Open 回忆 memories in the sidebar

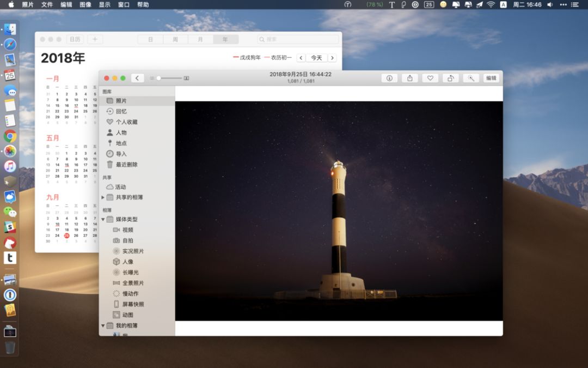pos(121,111)
